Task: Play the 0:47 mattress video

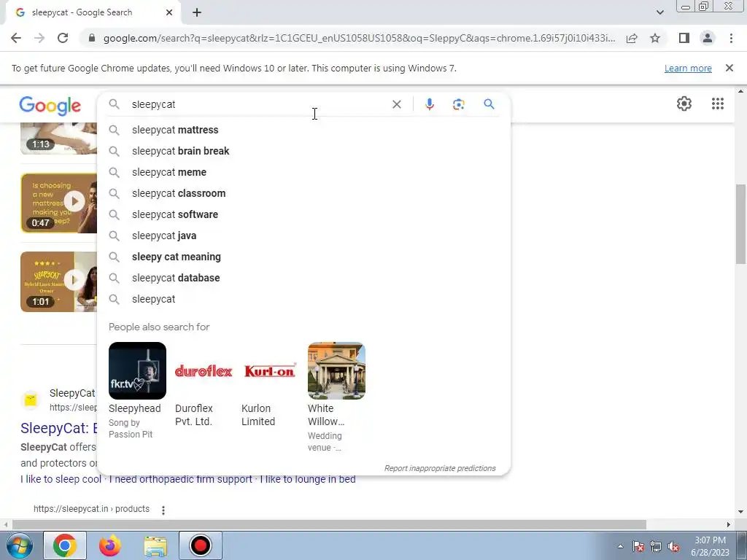Action: [58, 203]
